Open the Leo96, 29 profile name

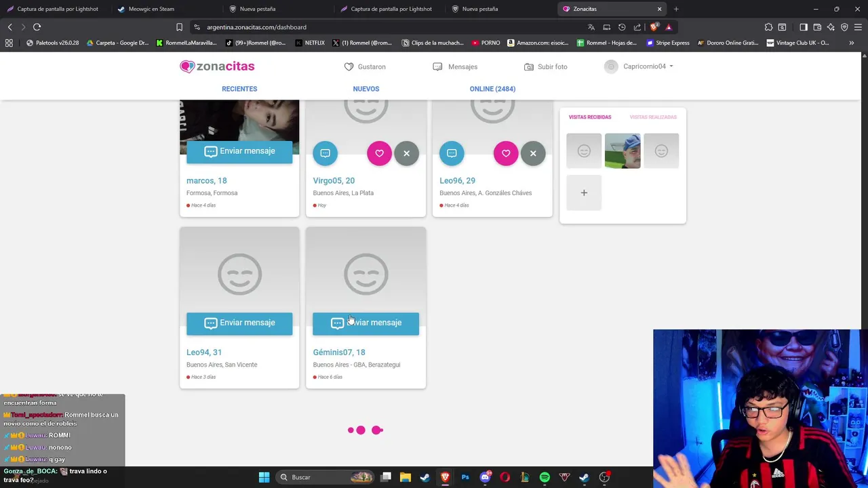[457, 180]
